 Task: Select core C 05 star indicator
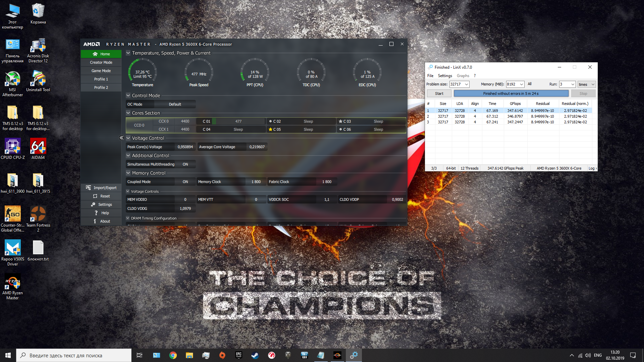(270, 129)
